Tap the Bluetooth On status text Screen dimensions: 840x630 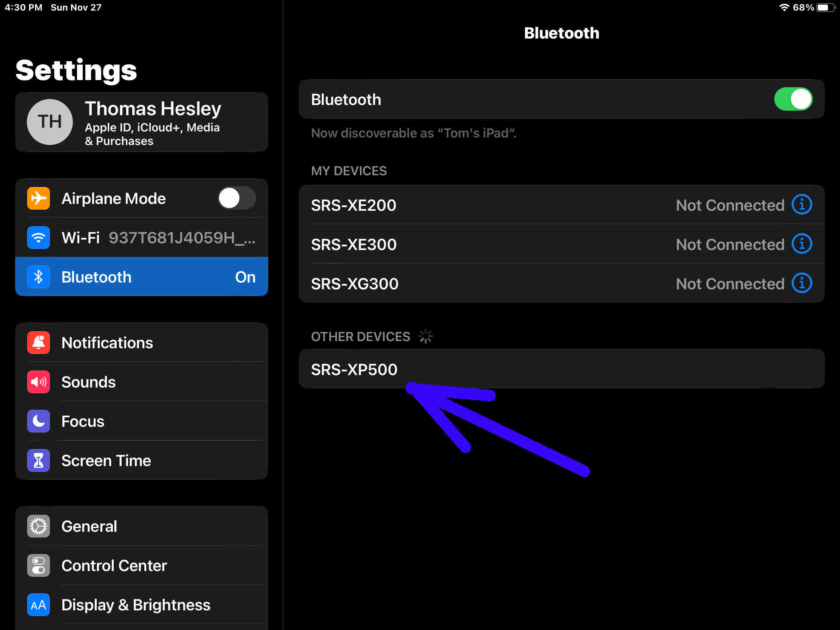coord(246,277)
